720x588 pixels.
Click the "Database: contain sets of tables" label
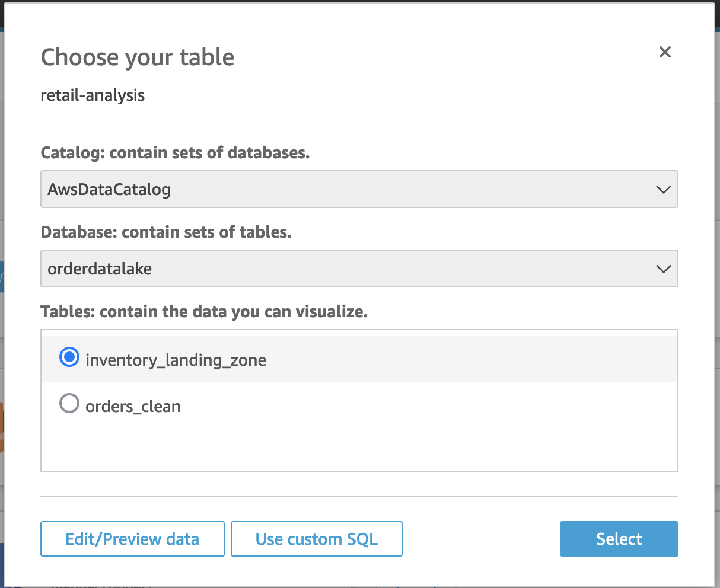(x=166, y=232)
